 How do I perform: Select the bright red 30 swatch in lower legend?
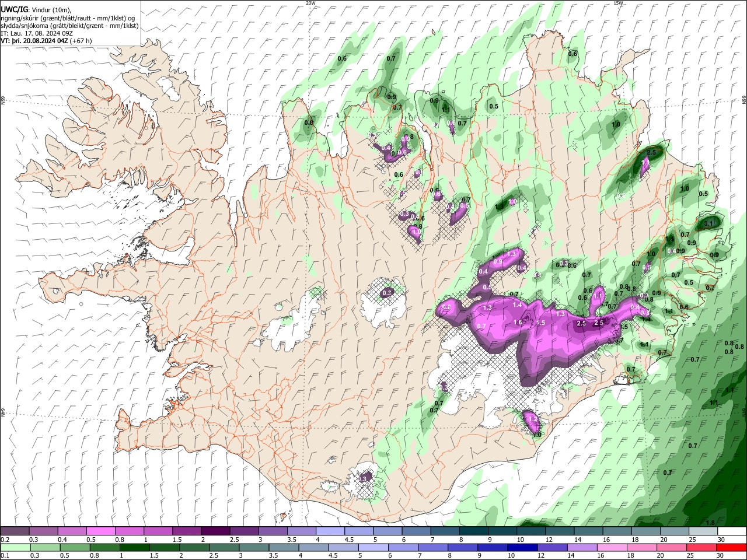(731, 548)
